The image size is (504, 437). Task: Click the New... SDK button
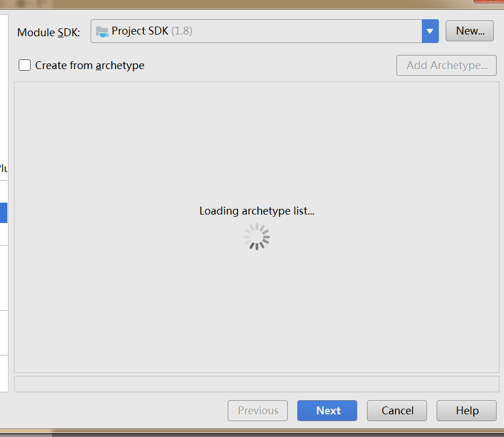click(469, 31)
